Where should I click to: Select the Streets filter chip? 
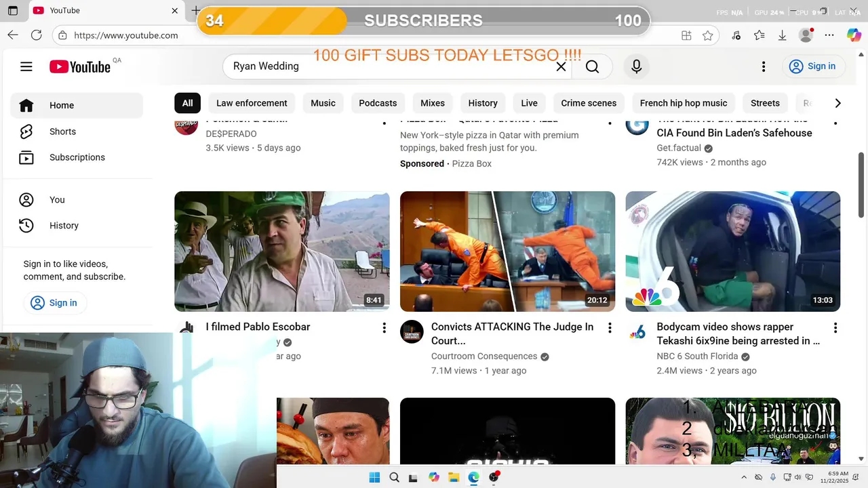[765, 103]
